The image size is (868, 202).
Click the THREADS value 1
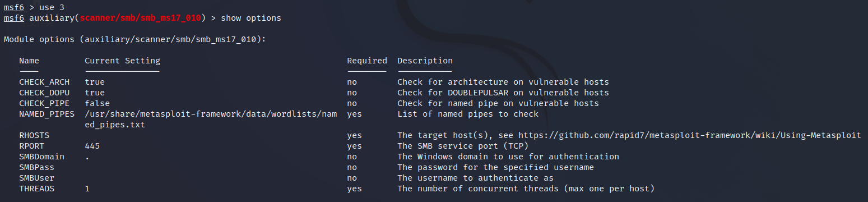87,189
